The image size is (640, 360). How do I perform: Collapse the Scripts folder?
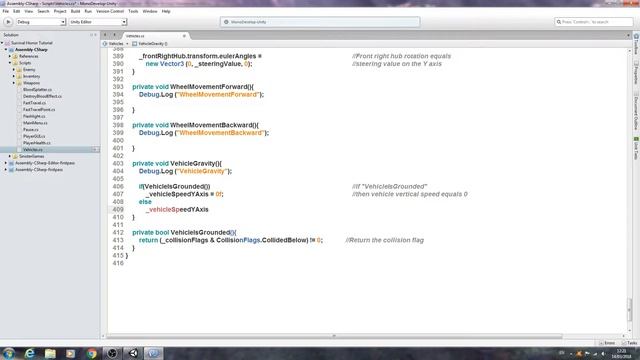tap(10, 63)
